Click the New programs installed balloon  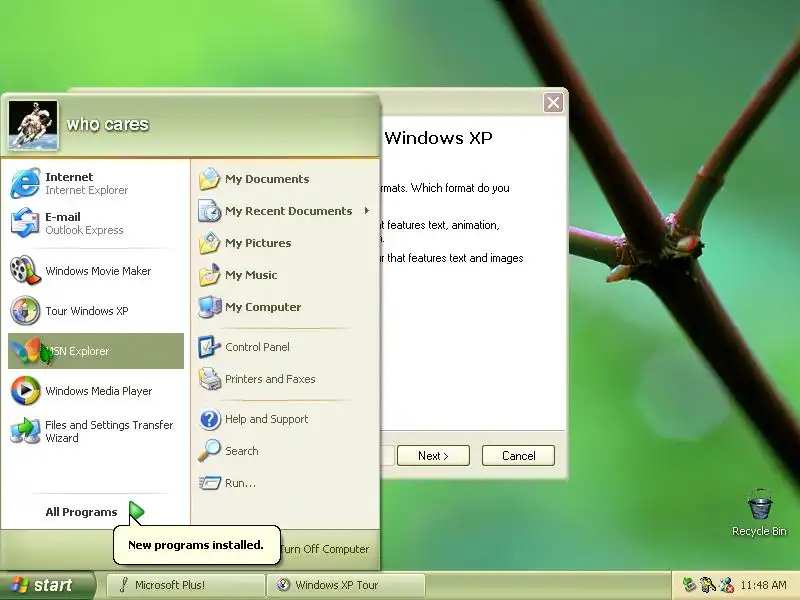[196, 545]
